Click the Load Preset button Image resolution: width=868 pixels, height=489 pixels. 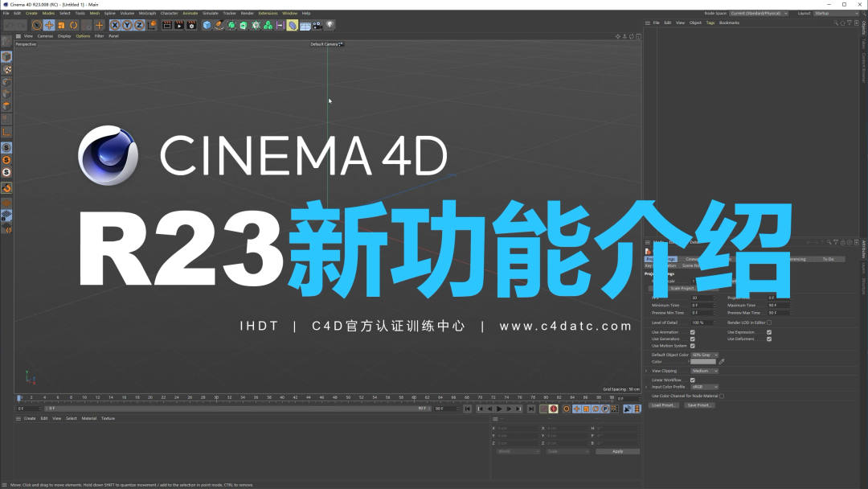(663, 405)
